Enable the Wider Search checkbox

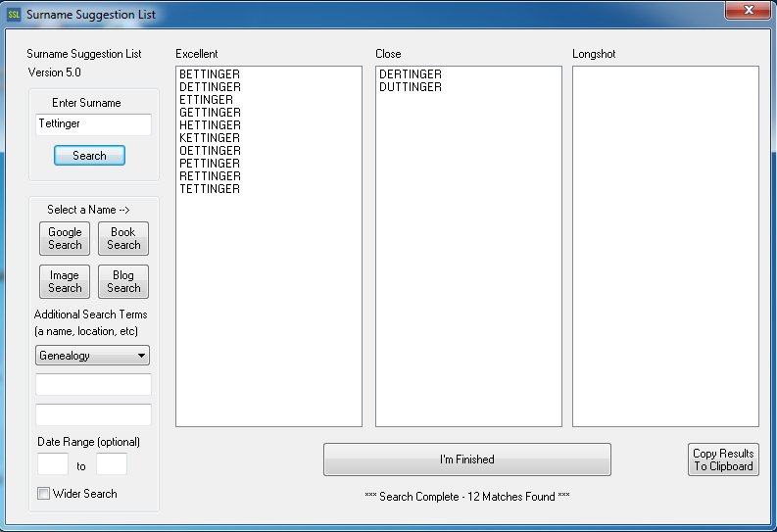pyautogui.click(x=44, y=494)
